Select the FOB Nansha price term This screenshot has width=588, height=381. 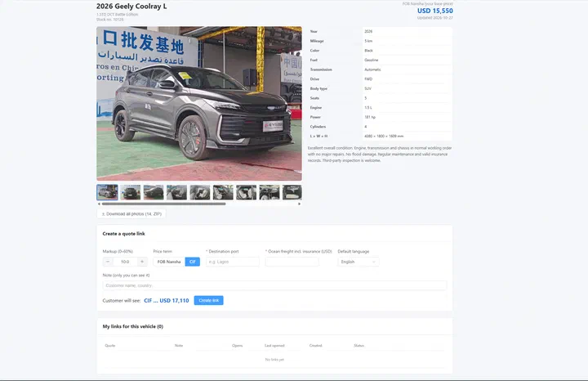click(169, 262)
